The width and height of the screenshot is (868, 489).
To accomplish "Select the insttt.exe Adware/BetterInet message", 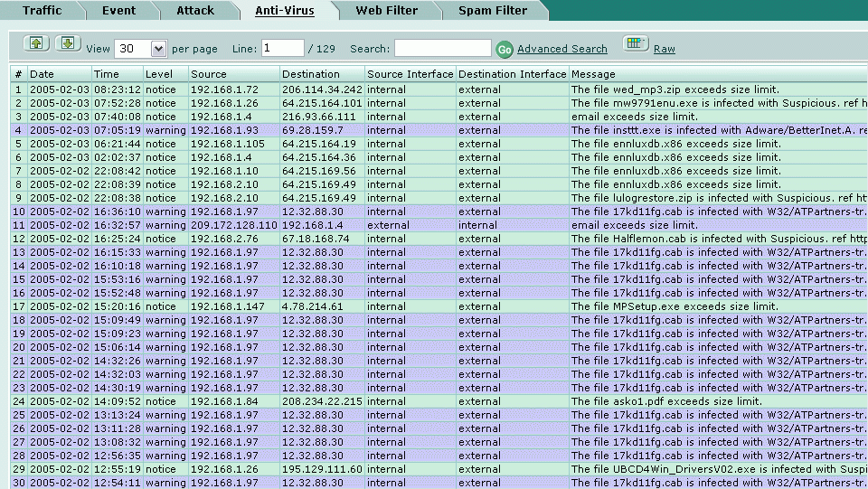I will pyautogui.click(x=719, y=130).
